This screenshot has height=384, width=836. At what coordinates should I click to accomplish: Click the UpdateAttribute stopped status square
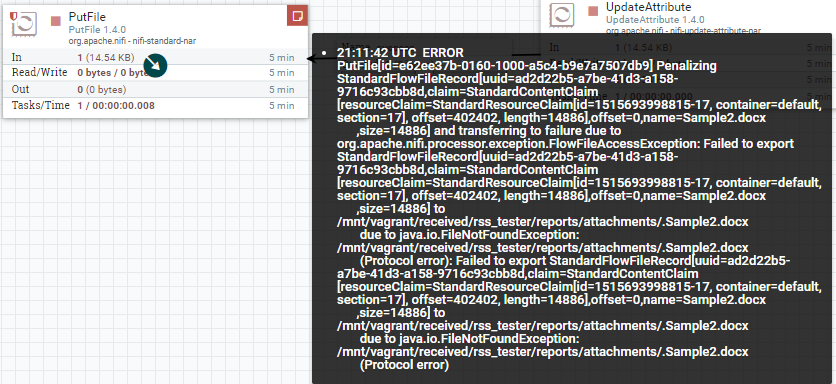coord(593,11)
